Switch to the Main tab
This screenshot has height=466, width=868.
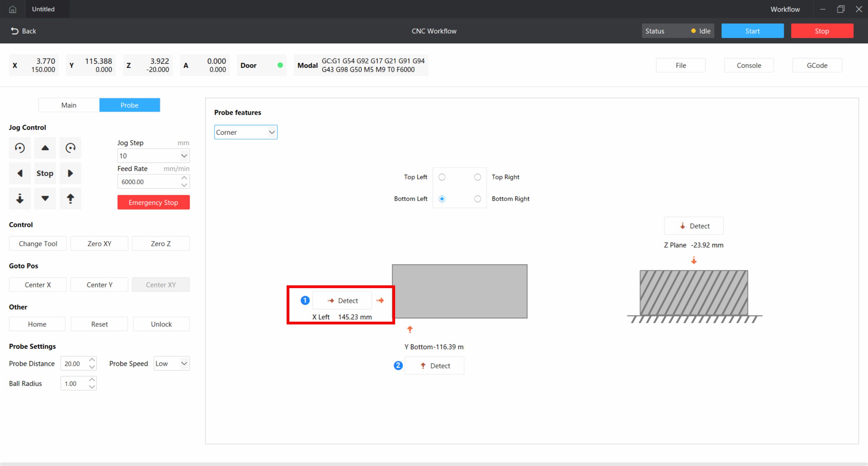pos(69,105)
